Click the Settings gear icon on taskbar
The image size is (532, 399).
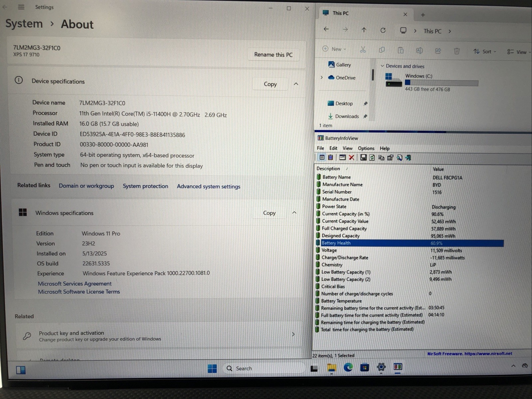(381, 367)
